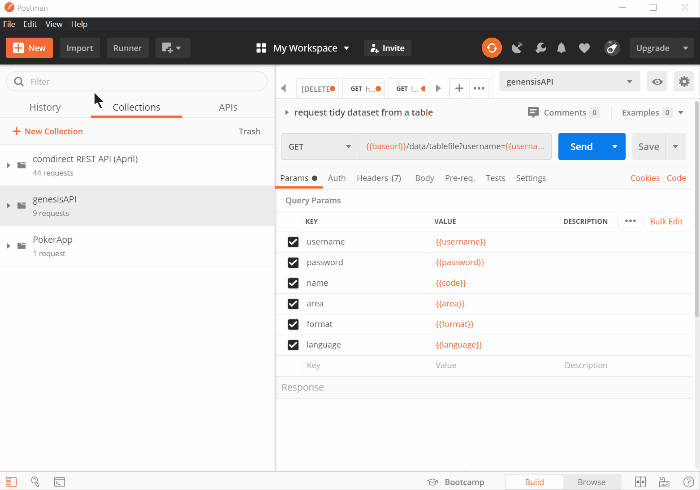Image resolution: width=700 pixels, height=490 pixels.
Task: Expand the comdirect REST API collection
Action: click(8, 165)
